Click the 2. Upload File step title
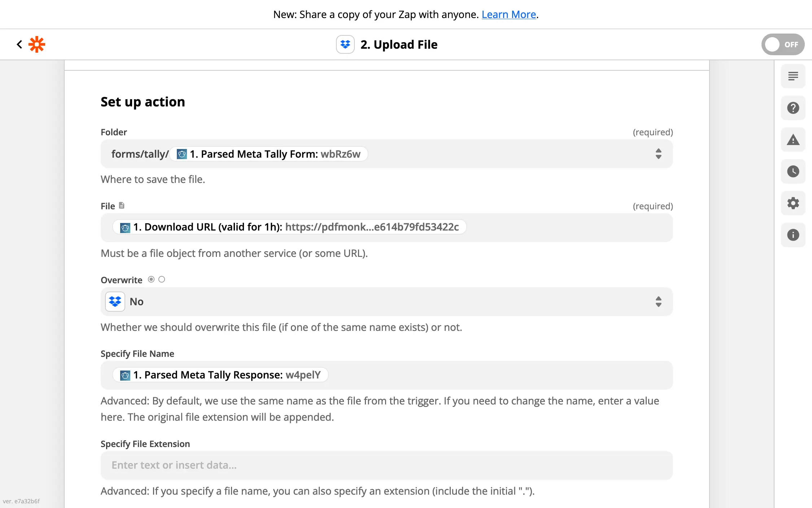 click(398, 44)
